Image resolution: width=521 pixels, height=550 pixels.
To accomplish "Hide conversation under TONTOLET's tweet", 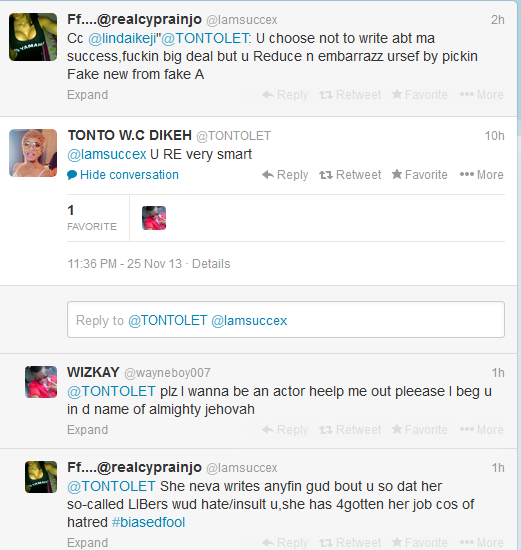I will [x=123, y=175].
